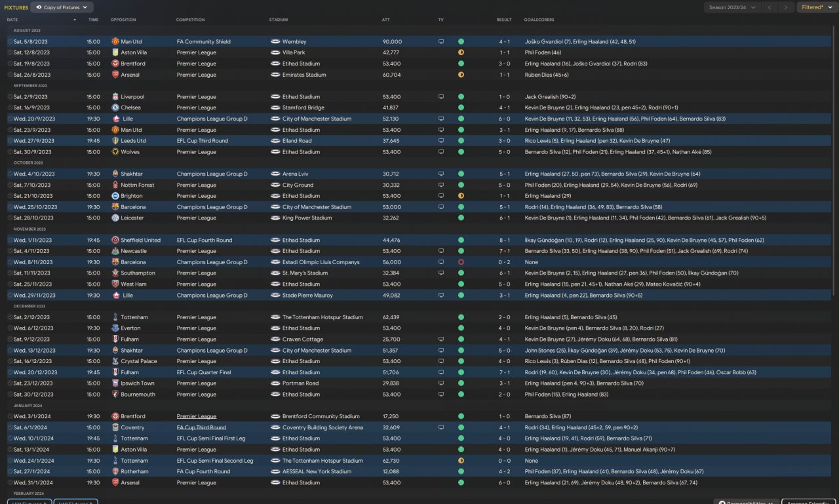Click the Coventry club badge
The image size is (839, 504).
pos(115,427)
